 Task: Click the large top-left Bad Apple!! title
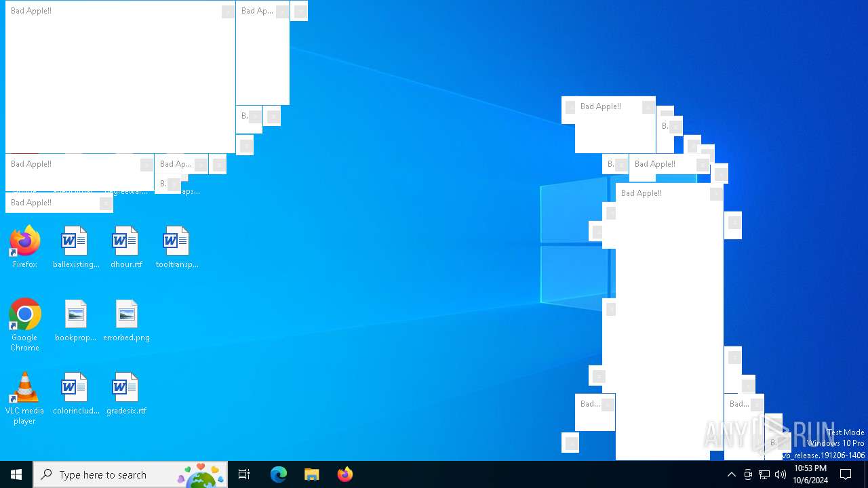pos(31,11)
